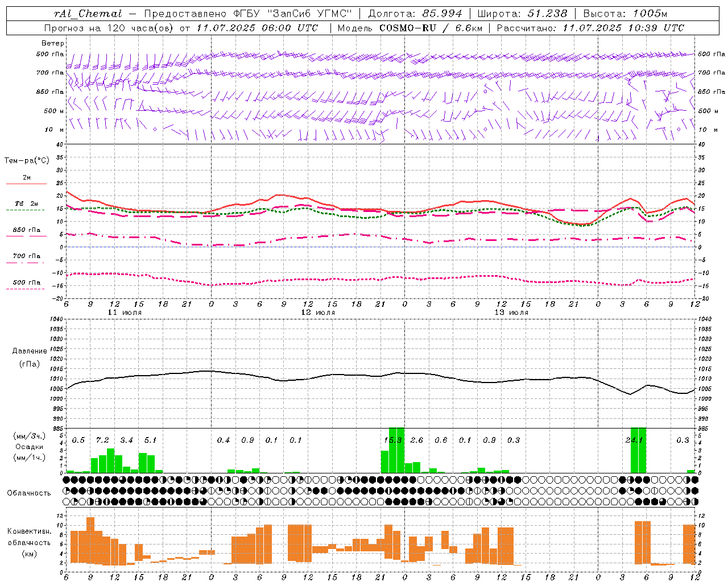
Task: Click the '10 м' wind level label on left
Action: point(54,130)
